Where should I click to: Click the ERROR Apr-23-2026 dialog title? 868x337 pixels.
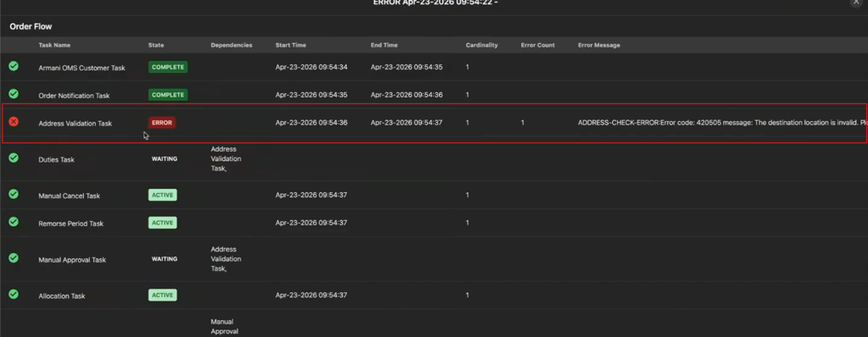point(436,3)
